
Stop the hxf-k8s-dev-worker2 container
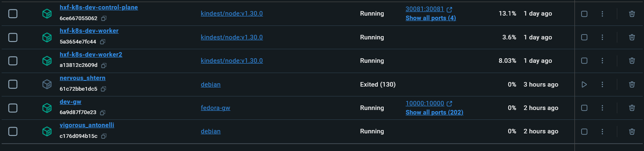pyautogui.click(x=584, y=61)
